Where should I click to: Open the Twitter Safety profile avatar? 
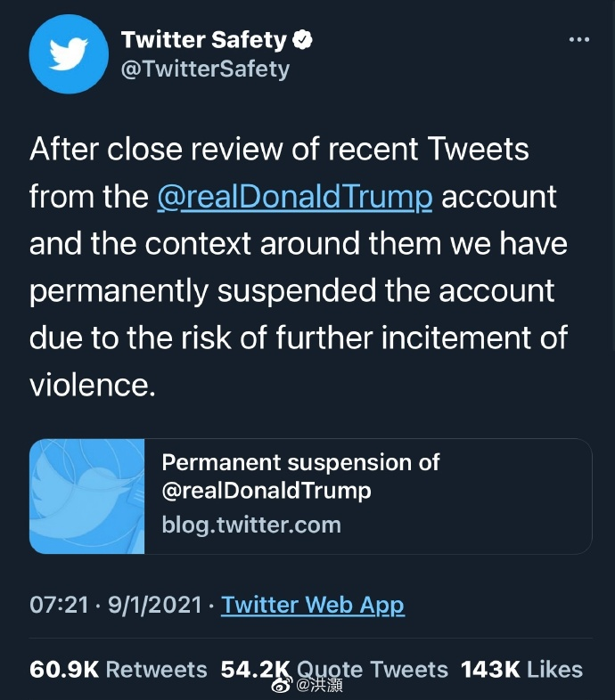(69, 54)
